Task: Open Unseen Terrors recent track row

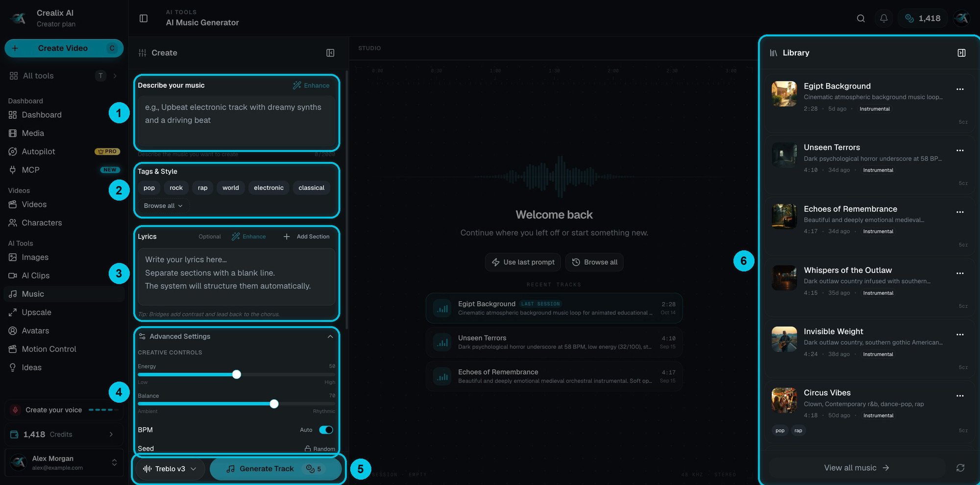Action: (x=554, y=342)
